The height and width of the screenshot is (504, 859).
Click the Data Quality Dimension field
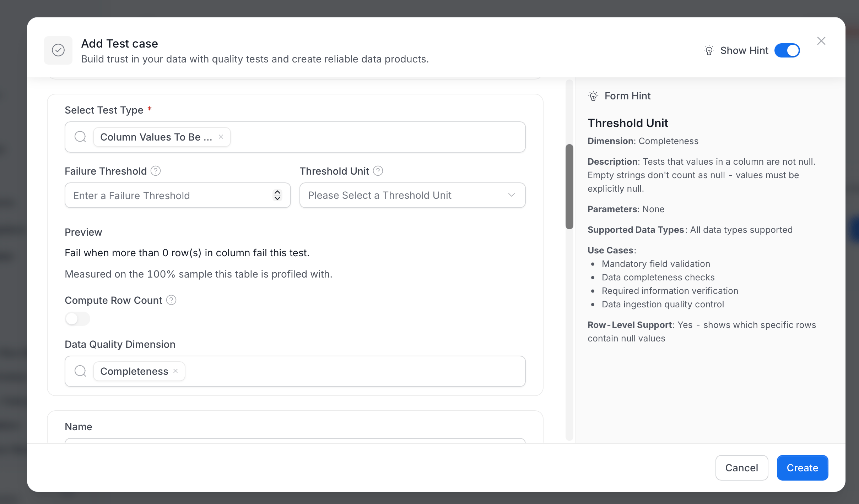pyautogui.click(x=295, y=371)
